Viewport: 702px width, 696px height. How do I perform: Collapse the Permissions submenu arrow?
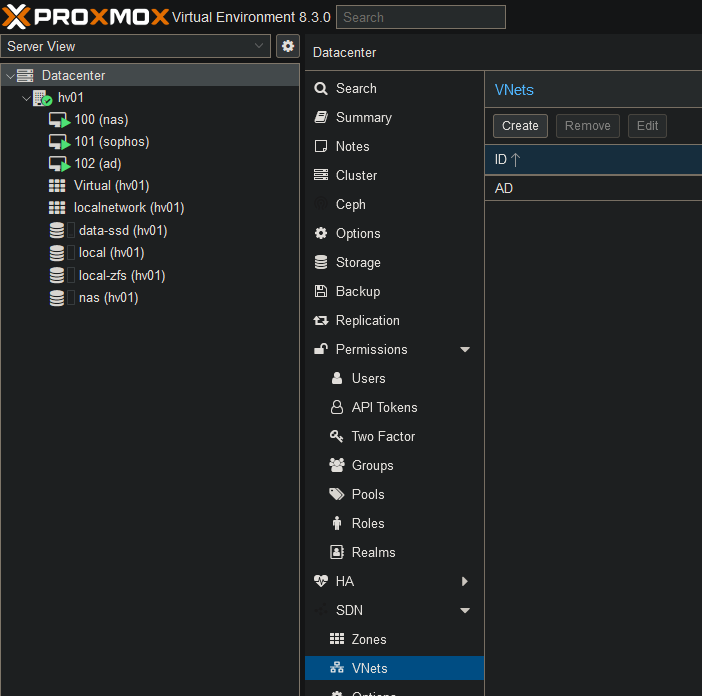(465, 350)
